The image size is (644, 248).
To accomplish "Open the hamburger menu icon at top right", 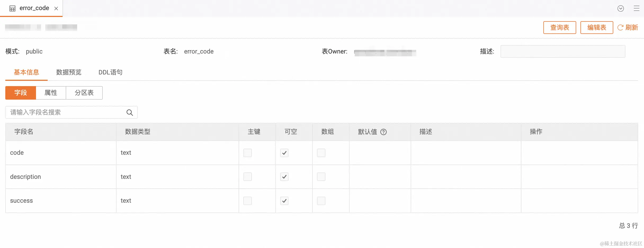I will (637, 8).
